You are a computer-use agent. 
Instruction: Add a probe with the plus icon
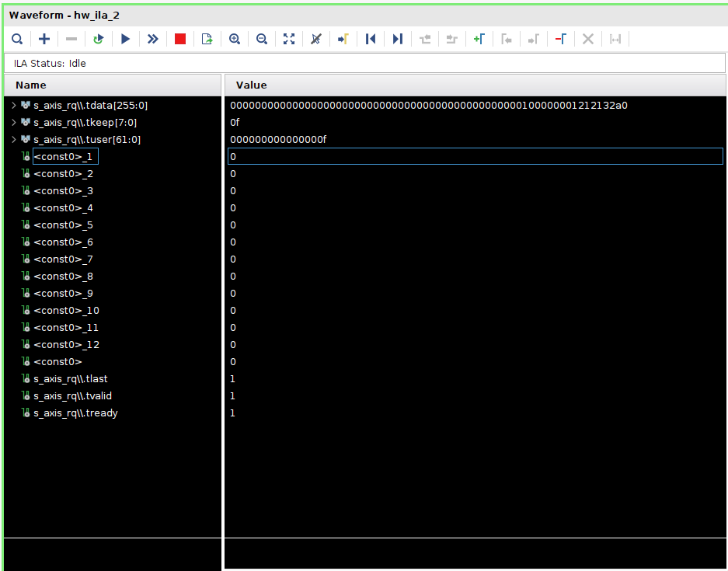coord(44,39)
